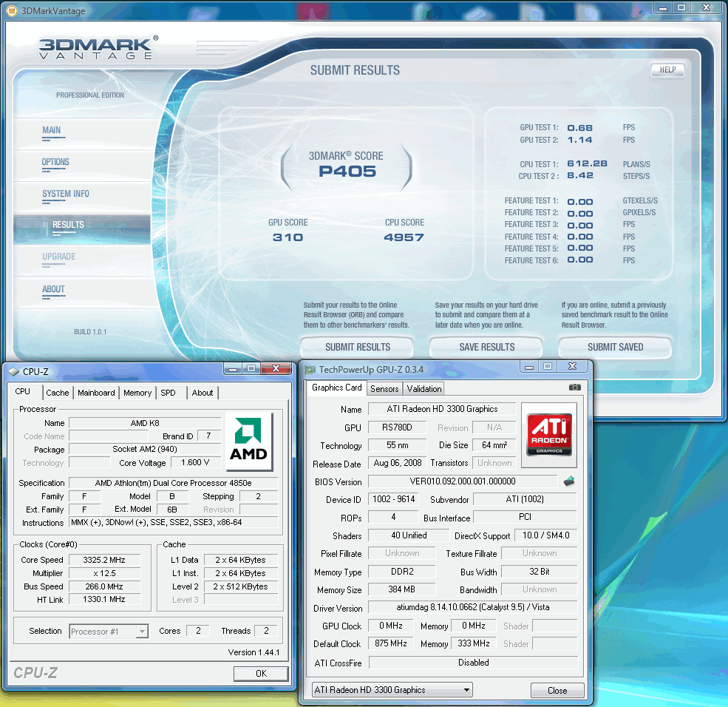
Task: Click the Core Voltage value 1.600 V
Action: coord(195,463)
